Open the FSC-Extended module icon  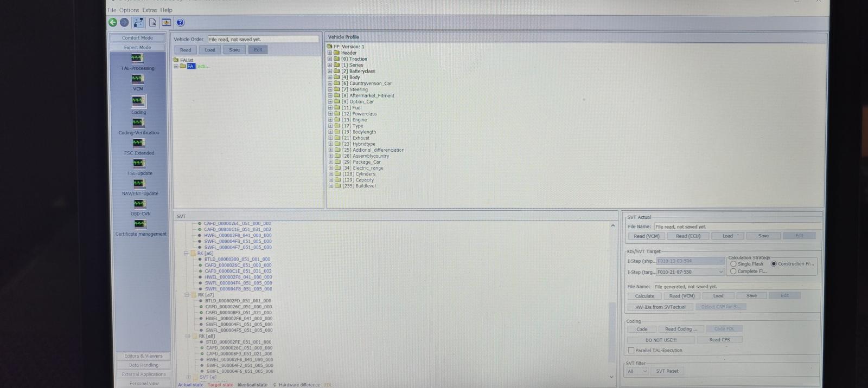pos(139,143)
